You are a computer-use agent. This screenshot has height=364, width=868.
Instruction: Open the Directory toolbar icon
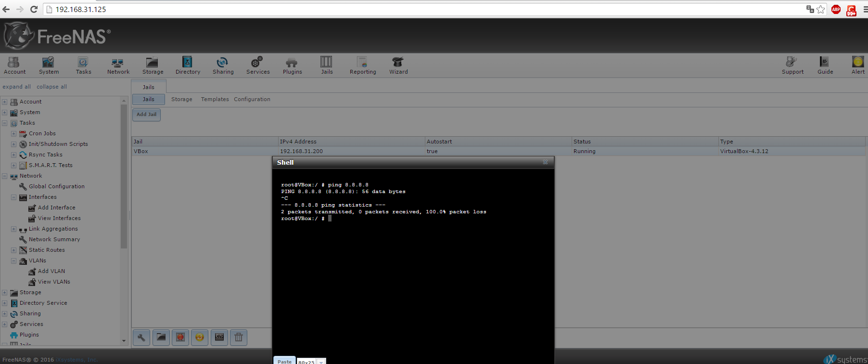(188, 65)
